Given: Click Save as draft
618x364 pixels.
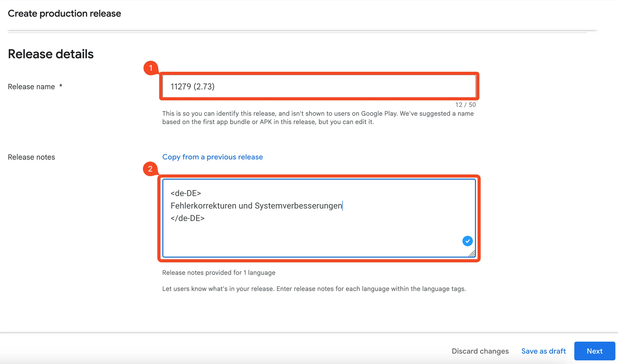Looking at the screenshot, I should click(544, 351).
